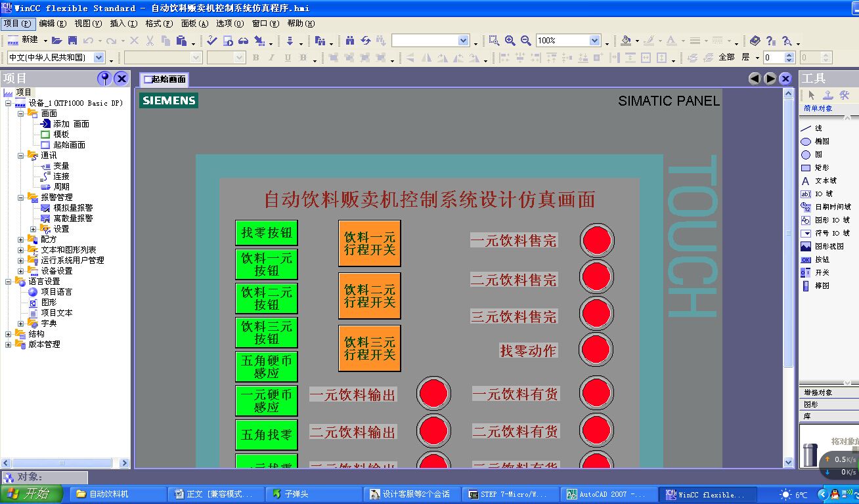The image size is (859, 504).
Task: Open the zoom percentage dropdown
Action: 594,41
